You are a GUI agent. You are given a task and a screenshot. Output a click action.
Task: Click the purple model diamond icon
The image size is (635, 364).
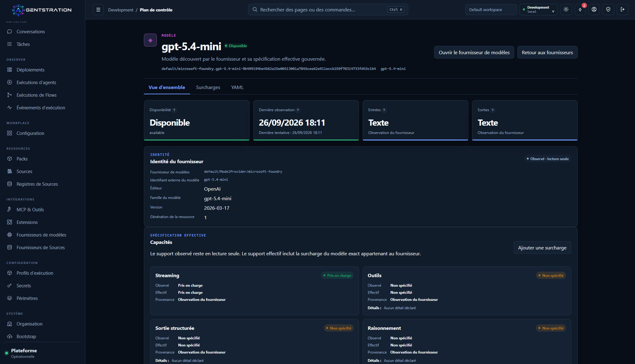tap(150, 40)
